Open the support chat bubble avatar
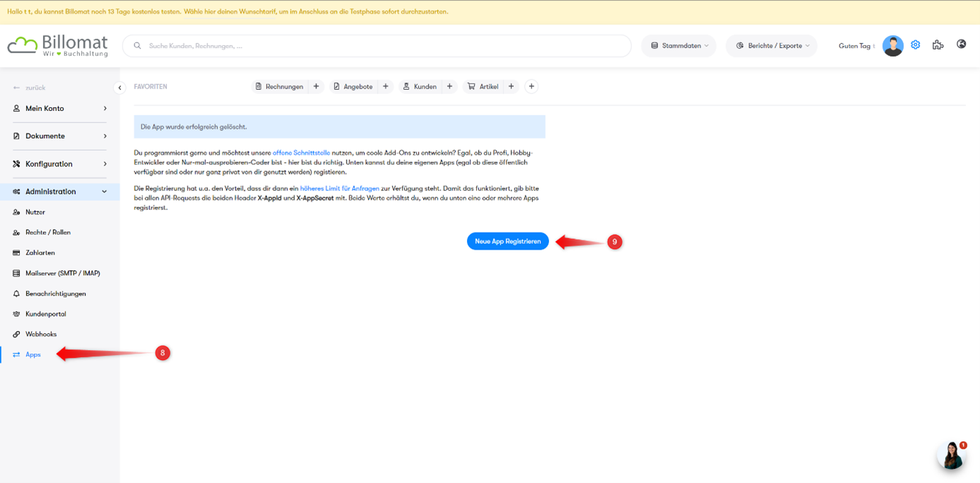Viewport: 980px width, 483px height. click(952, 455)
